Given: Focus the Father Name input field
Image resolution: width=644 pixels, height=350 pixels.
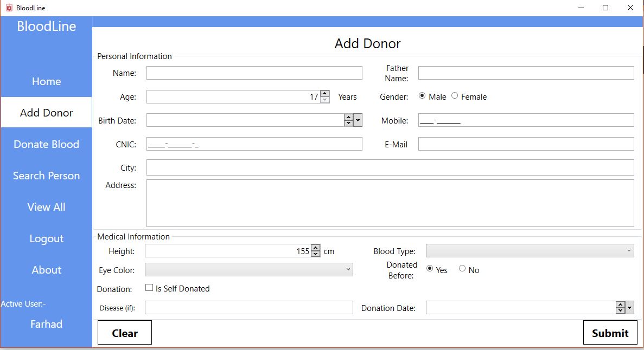Looking at the screenshot, I should (526, 73).
